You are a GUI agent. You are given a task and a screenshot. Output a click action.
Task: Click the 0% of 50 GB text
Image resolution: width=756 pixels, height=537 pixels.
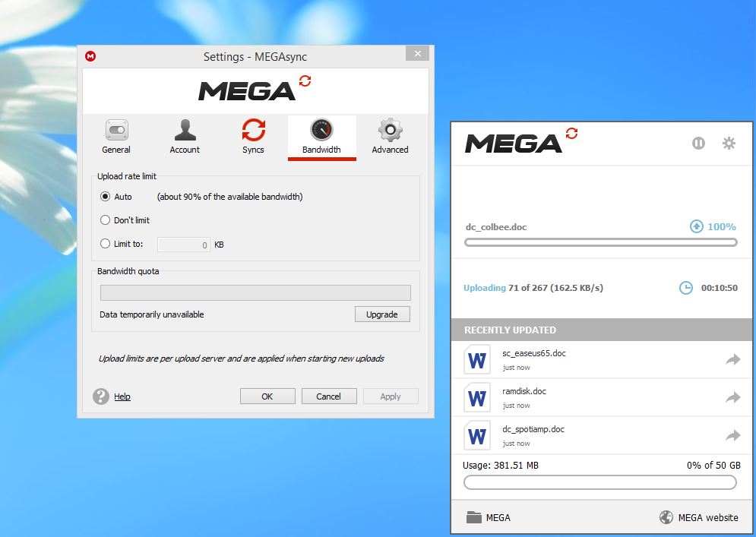(713, 466)
